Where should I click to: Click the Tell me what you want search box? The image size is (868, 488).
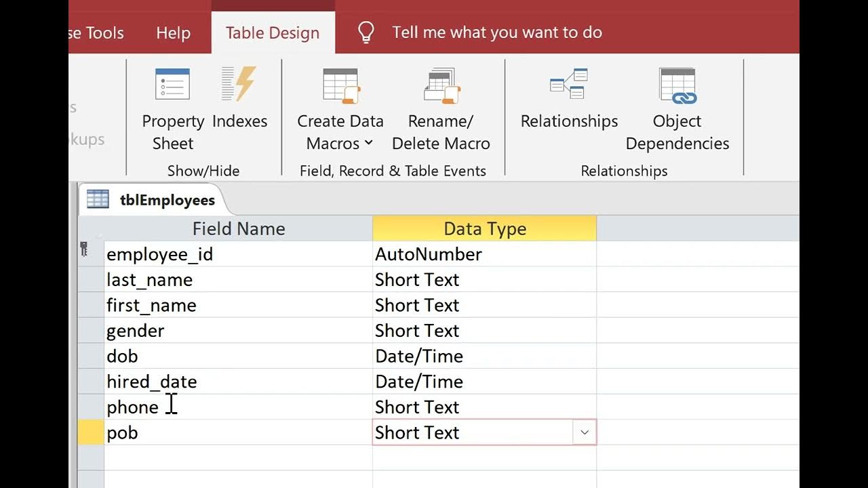pyautogui.click(x=496, y=33)
